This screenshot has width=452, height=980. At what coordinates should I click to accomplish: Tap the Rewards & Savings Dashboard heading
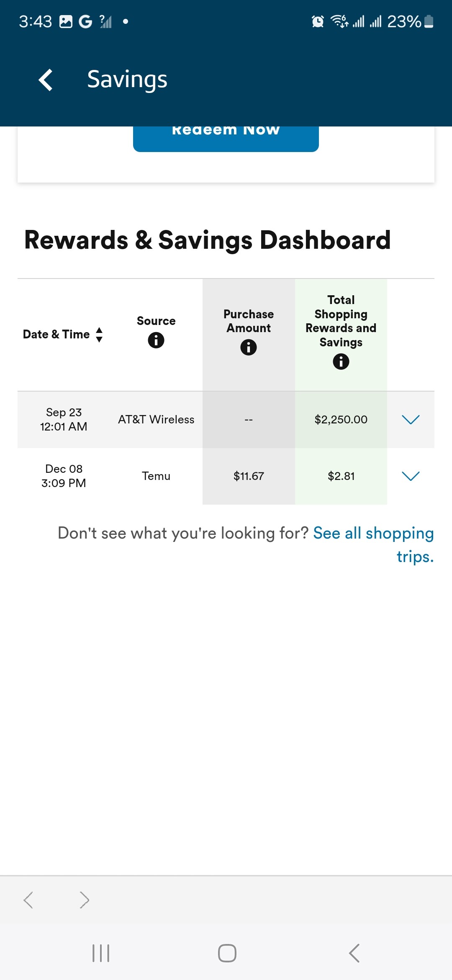pyautogui.click(x=208, y=241)
